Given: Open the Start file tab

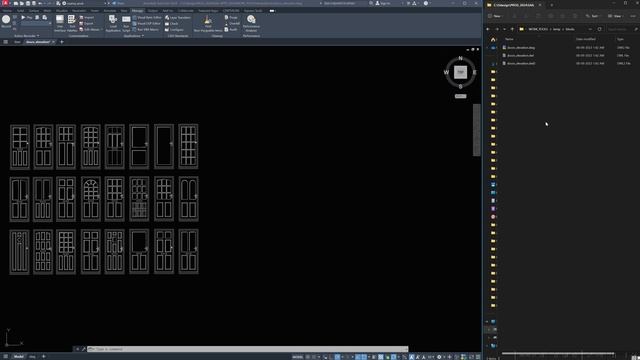Looking at the screenshot, I should [17, 42].
